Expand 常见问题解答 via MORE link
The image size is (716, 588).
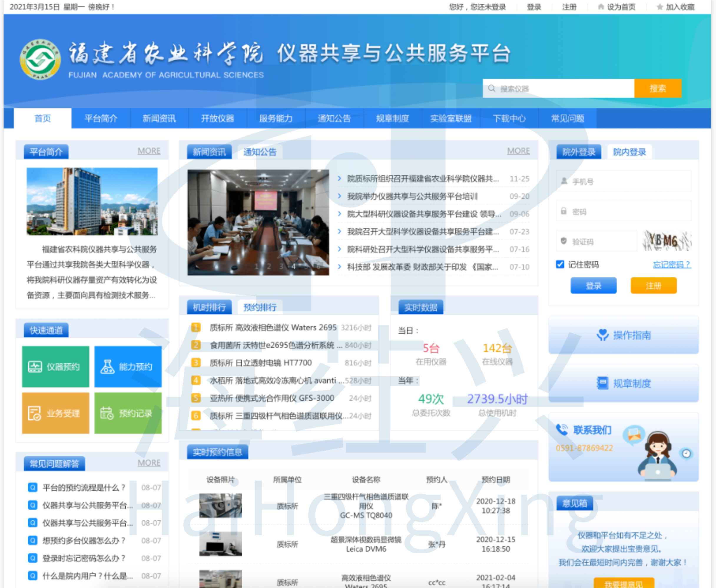pos(149,463)
